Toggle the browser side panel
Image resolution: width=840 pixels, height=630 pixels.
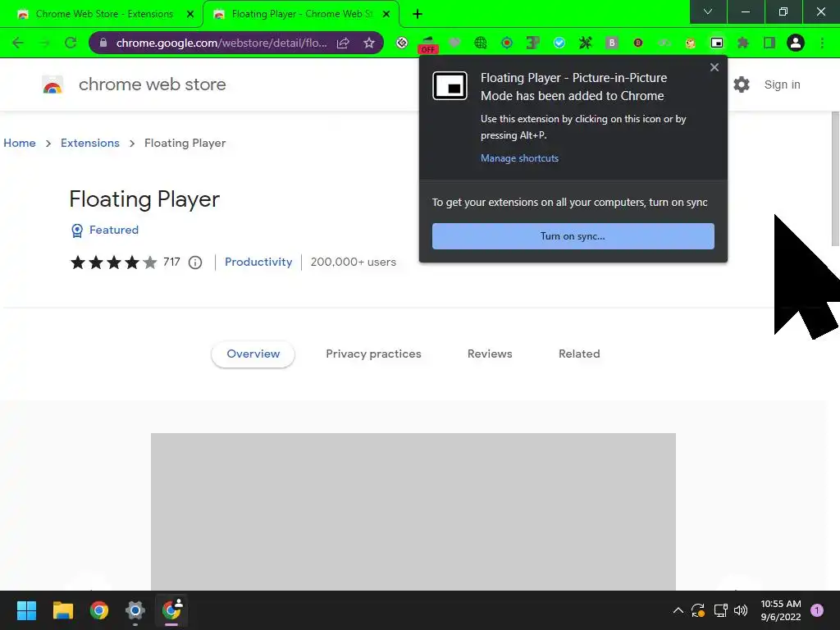pos(769,43)
